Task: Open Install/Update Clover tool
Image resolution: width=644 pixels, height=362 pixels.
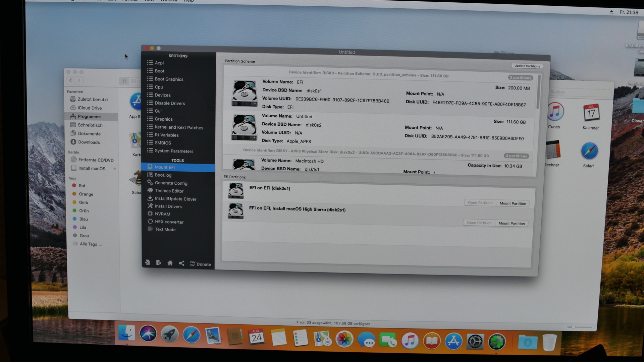Action: point(175,199)
